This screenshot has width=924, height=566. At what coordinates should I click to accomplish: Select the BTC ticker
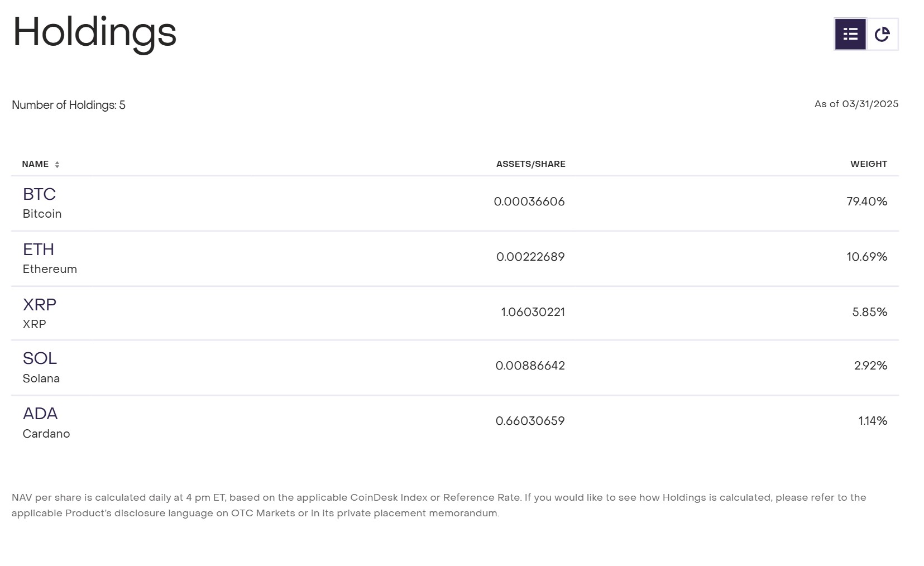point(39,194)
